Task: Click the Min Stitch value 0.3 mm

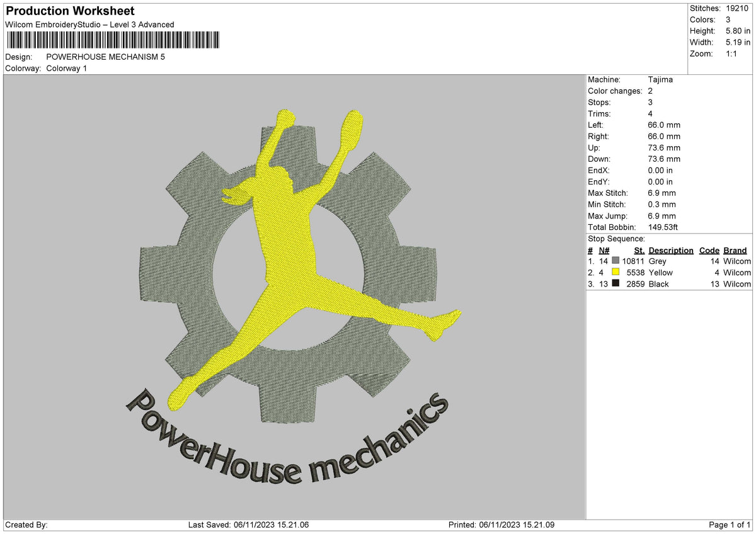Action: click(x=661, y=204)
